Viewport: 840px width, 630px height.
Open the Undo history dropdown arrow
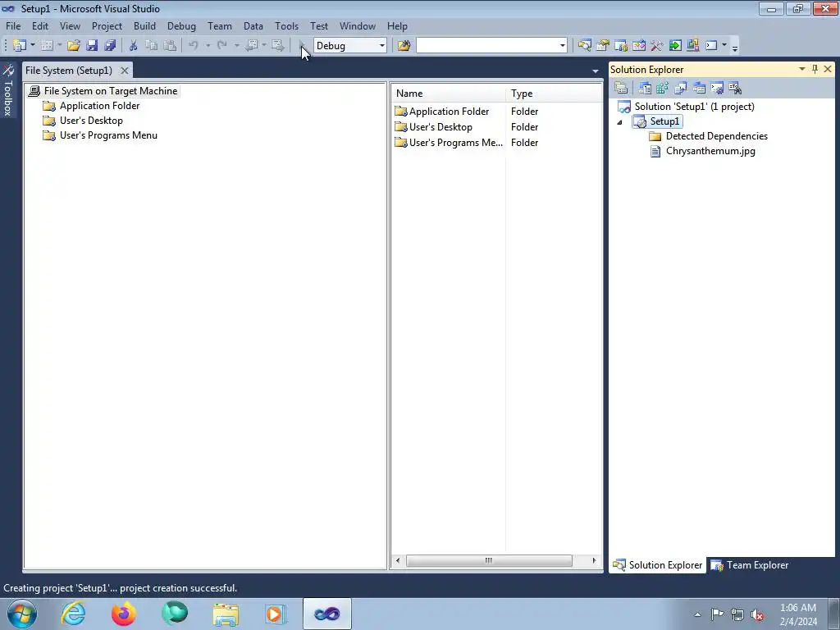pos(208,46)
